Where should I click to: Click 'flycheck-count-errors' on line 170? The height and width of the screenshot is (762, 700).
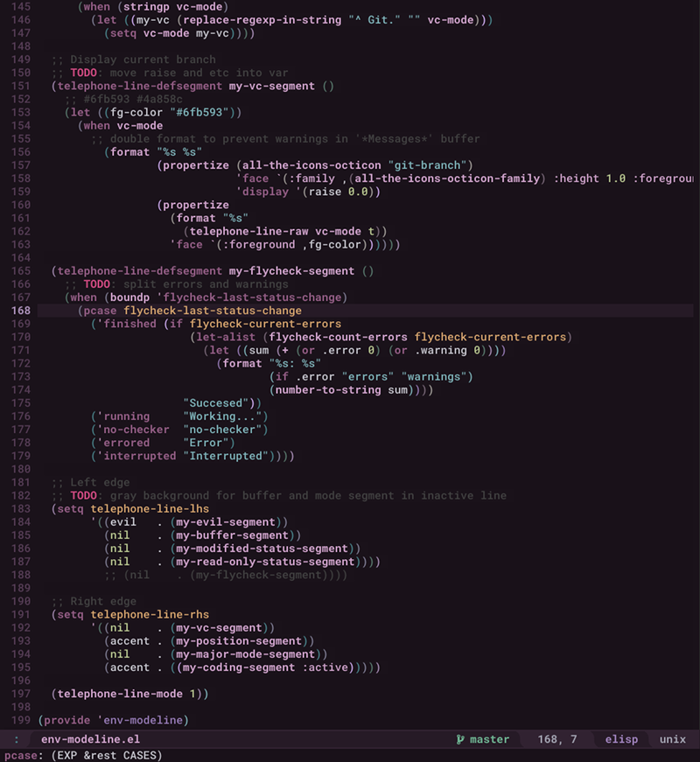(338, 337)
